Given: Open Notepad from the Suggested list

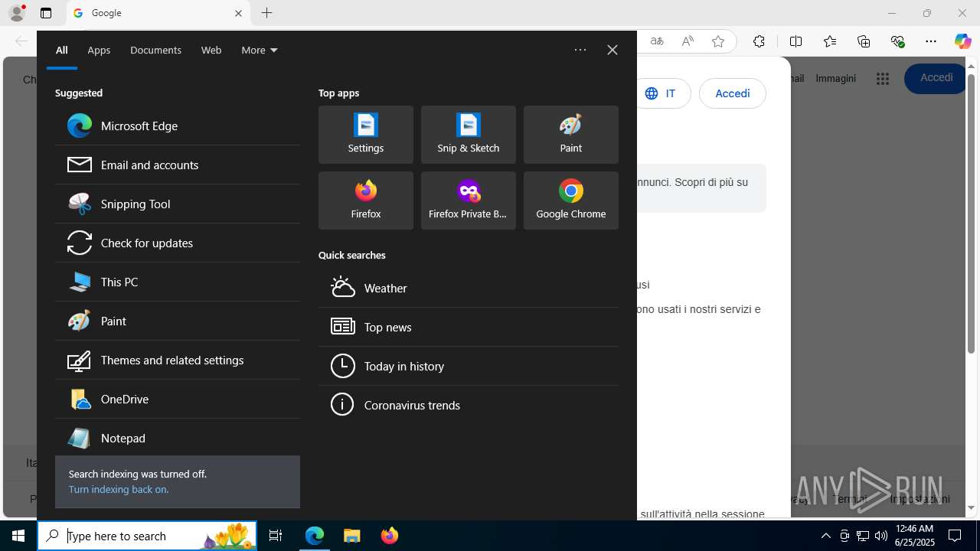Looking at the screenshot, I should coord(178,438).
